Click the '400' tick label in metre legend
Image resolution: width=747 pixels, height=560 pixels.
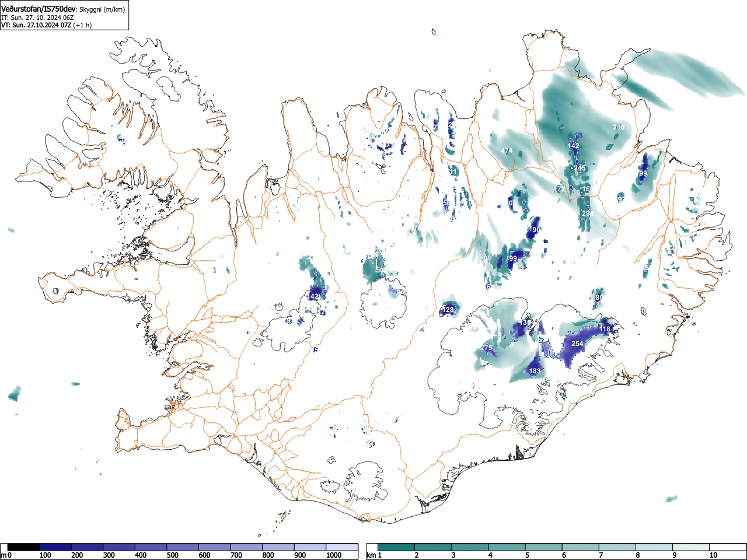pyautogui.click(x=141, y=555)
